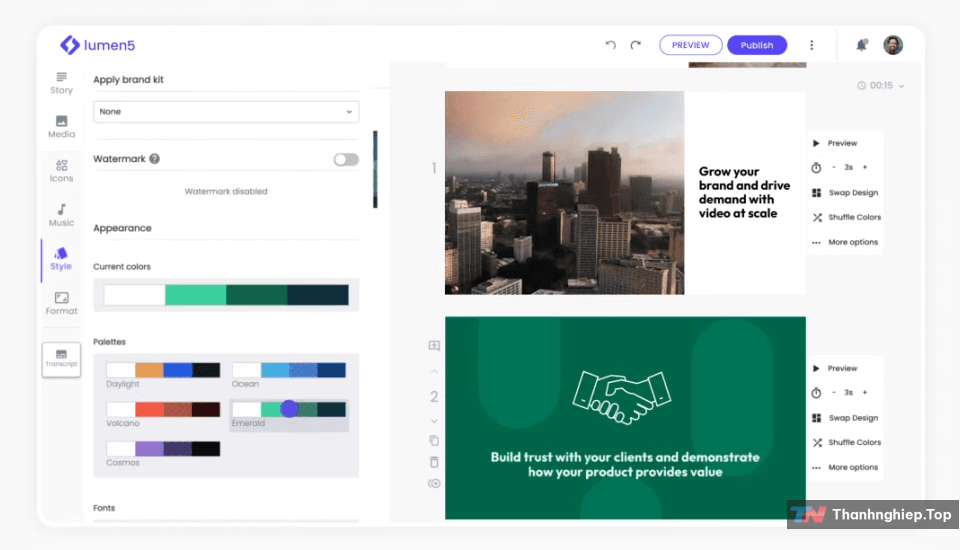Open the Format sidebar tab
This screenshot has width=960, height=550.
(x=61, y=303)
